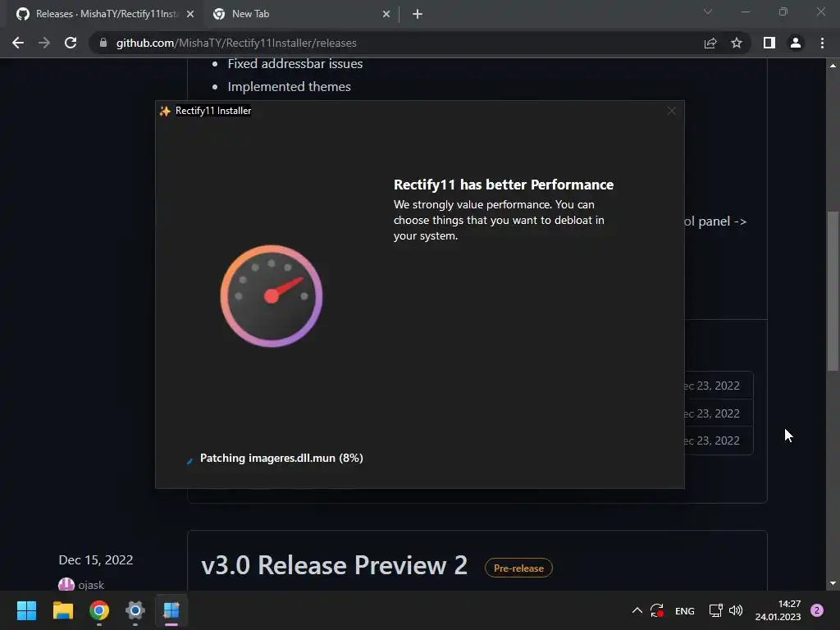Open the Windows Start menu
The height and width of the screenshot is (630, 840).
26,610
